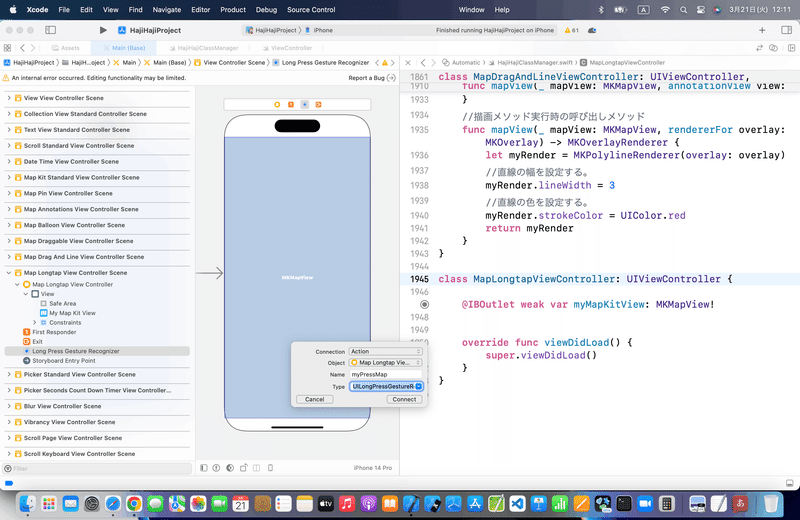The image size is (800, 520).
Task: Click the iPhone run destination
Action: click(319, 30)
